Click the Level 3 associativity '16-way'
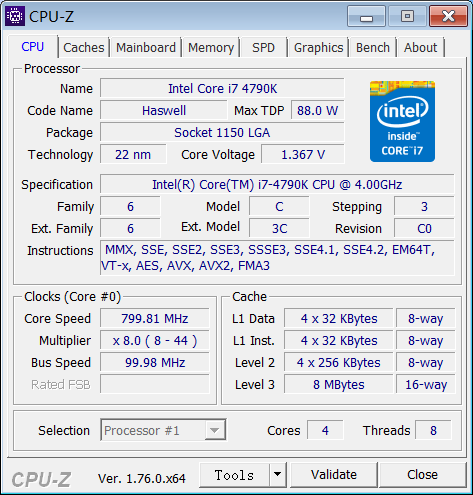Screen dimensions: 473x495 click(x=425, y=385)
